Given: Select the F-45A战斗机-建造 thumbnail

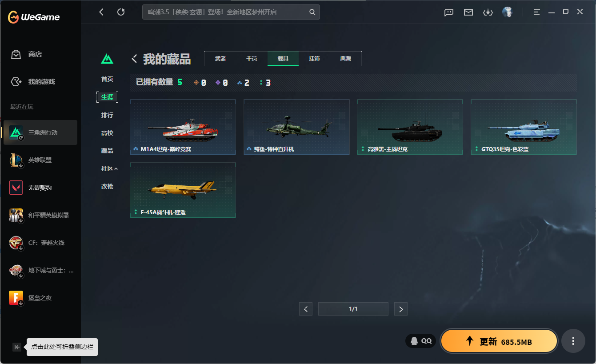Looking at the screenshot, I should tap(183, 190).
